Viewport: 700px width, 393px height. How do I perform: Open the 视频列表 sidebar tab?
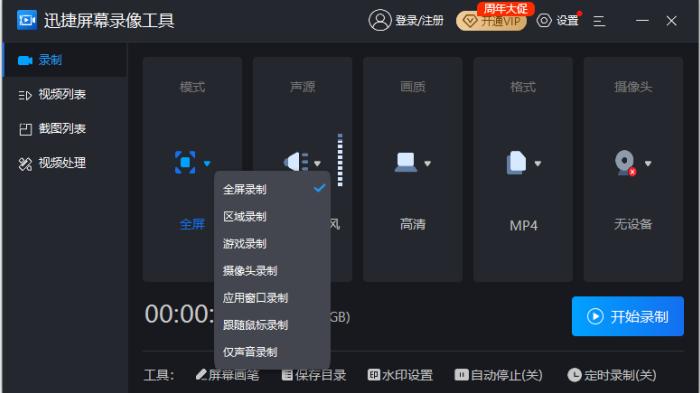65,94
